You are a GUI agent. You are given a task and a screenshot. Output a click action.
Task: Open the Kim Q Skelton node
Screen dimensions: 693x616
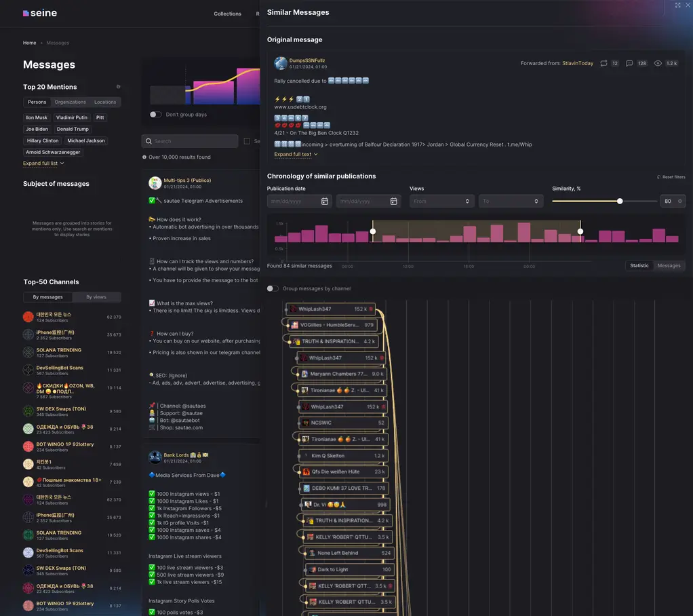tap(343, 455)
